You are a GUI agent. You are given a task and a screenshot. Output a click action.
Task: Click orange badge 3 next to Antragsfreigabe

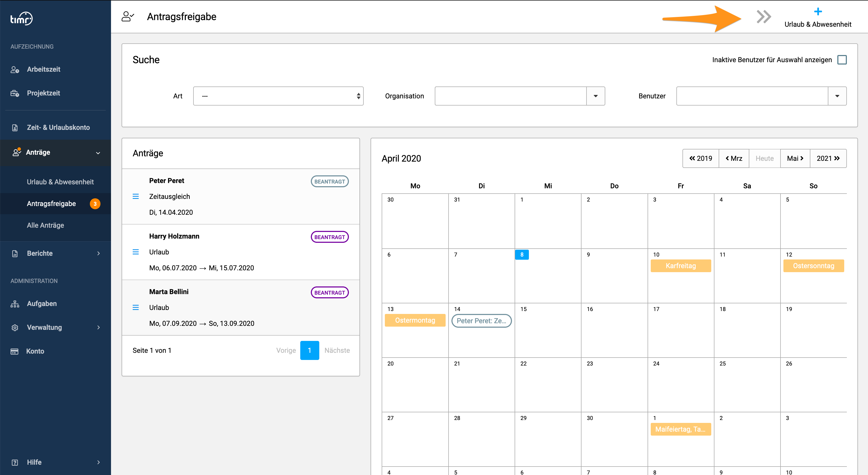click(x=95, y=204)
